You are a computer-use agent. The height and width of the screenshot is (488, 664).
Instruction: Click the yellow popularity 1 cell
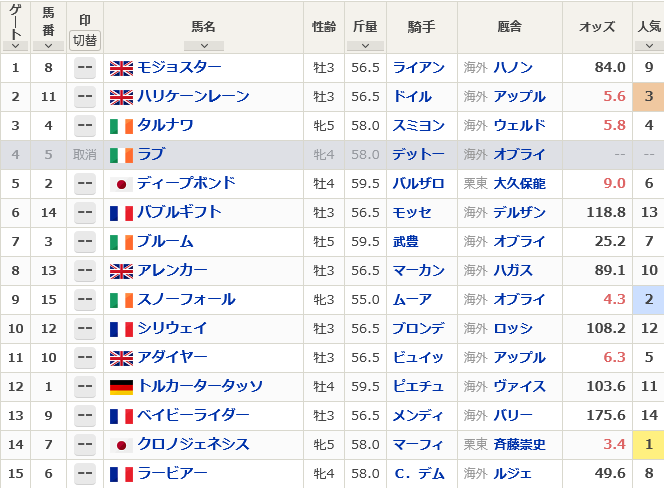(x=648, y=444)
